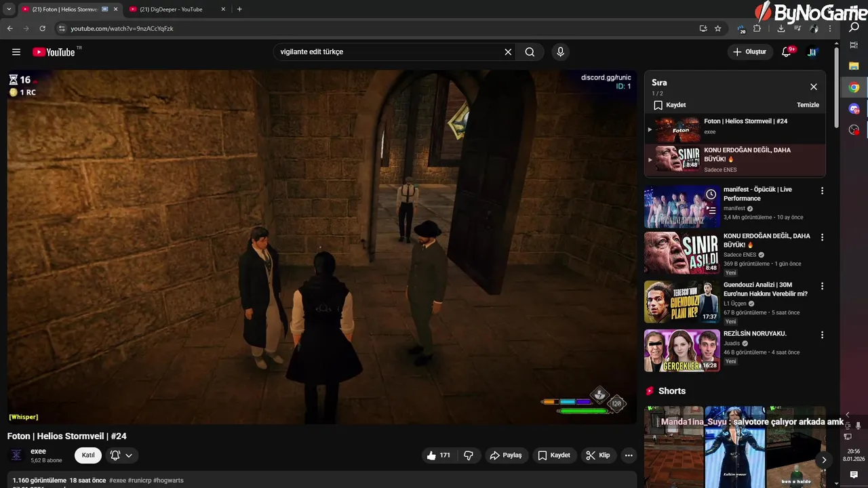Close the Sıra queue panel

point(814,87)
